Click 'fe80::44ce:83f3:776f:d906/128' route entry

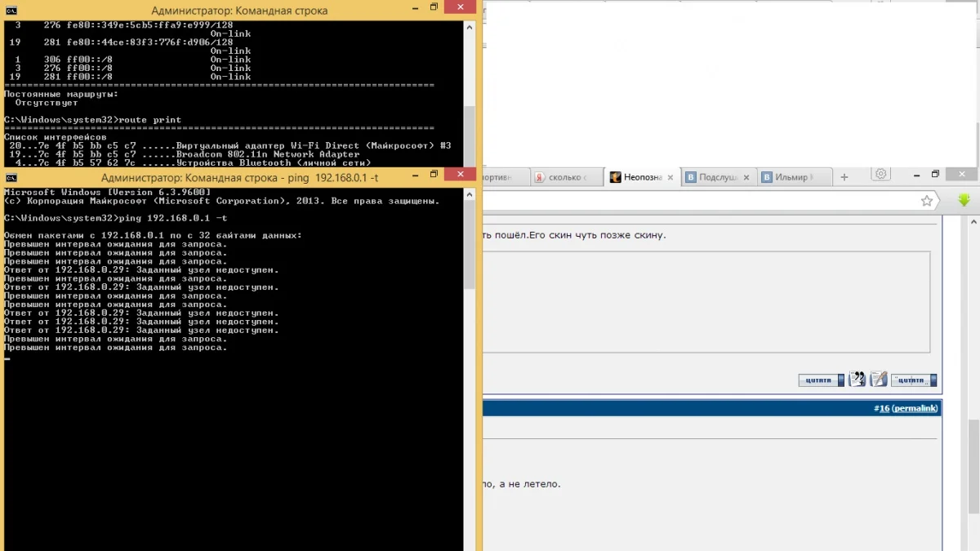tap(150, 42)
